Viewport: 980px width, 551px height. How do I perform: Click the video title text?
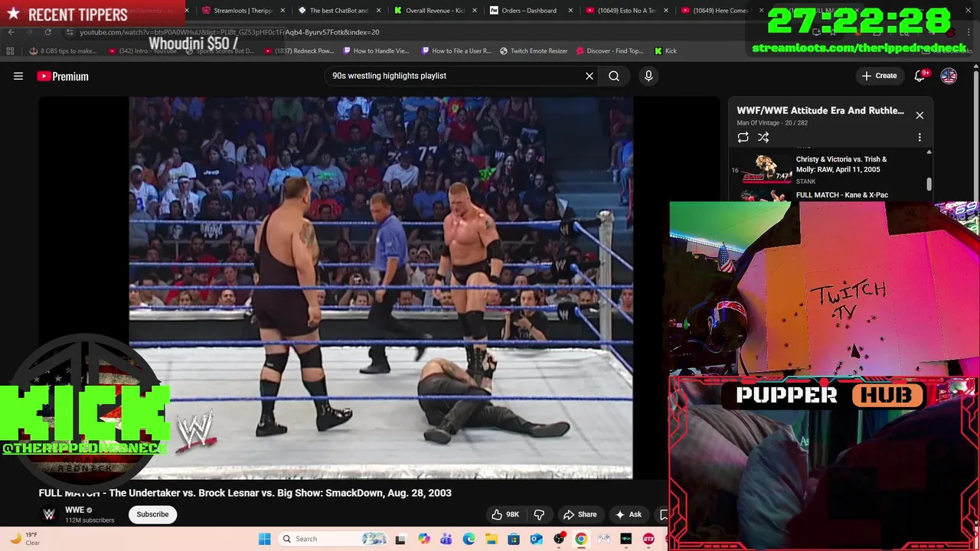[245, 493]
